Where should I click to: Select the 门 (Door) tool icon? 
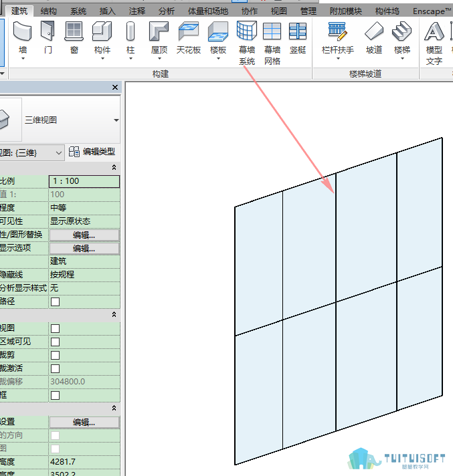pos(48,31)
